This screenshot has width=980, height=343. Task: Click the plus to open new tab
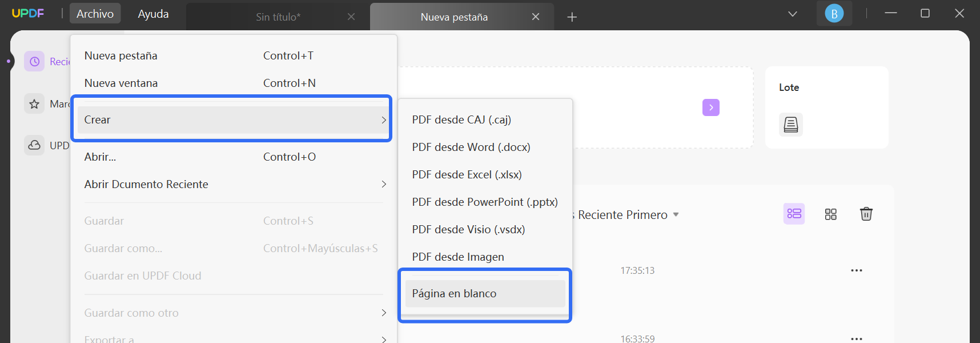pos(572,17)
